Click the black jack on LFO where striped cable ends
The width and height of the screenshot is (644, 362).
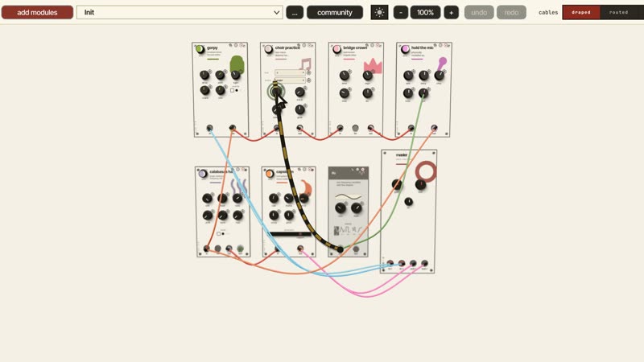(341, 249)
